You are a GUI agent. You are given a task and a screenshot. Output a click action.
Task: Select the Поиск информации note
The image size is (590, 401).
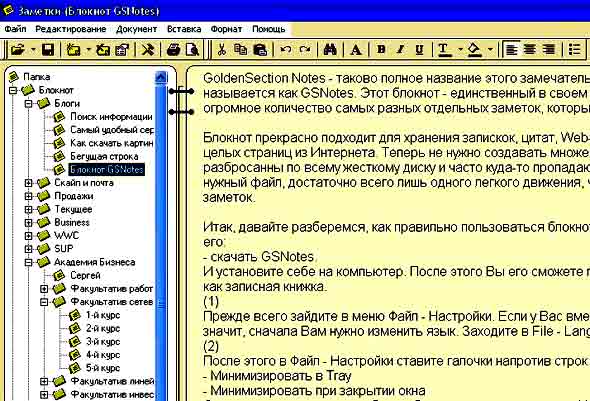click(x=111, y=117)
